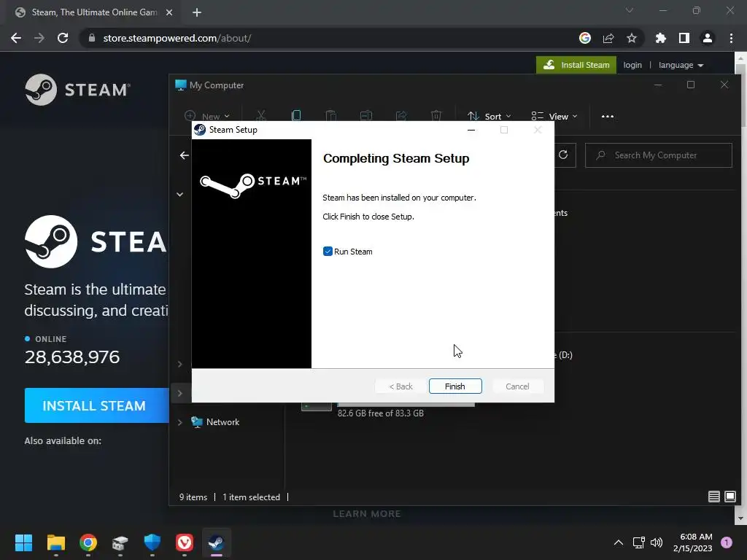Screen dimensions: 747x560
Task: Open the See more ellipsis menu
Action: [x=608, y=116]
